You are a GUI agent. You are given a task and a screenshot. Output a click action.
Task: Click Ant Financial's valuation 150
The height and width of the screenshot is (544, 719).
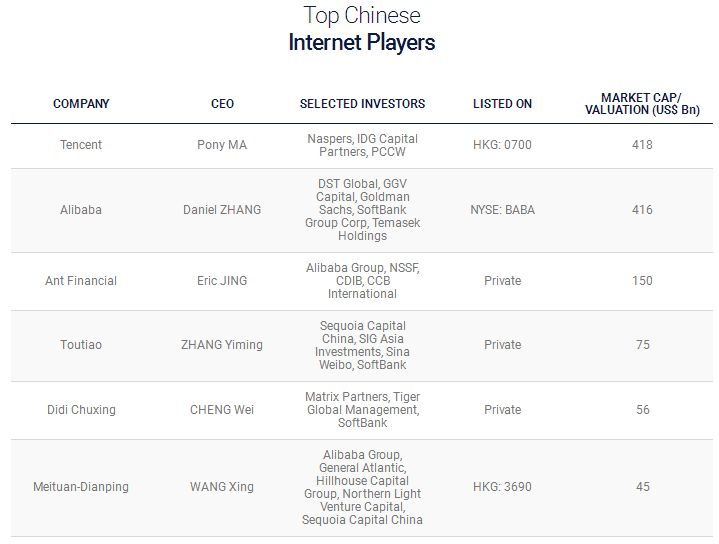642,281
